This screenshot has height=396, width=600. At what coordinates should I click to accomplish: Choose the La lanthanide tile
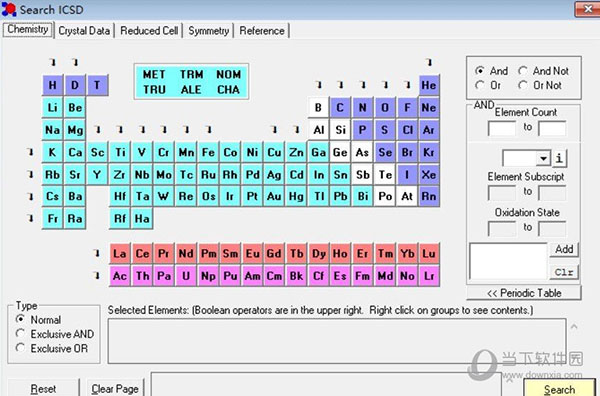click(x=120, y=253)
